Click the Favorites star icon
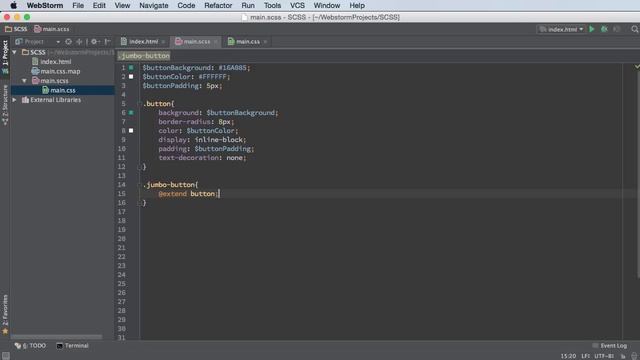 click(5, 331)
